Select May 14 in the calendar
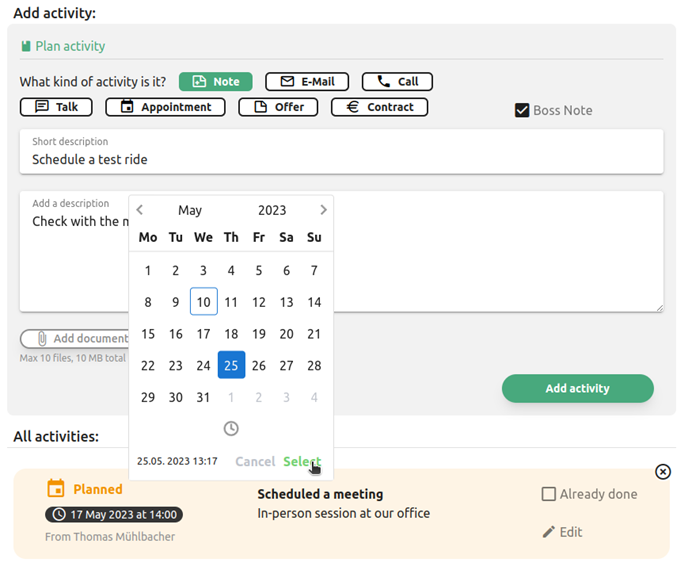688x565 pixels. point(314,302)
